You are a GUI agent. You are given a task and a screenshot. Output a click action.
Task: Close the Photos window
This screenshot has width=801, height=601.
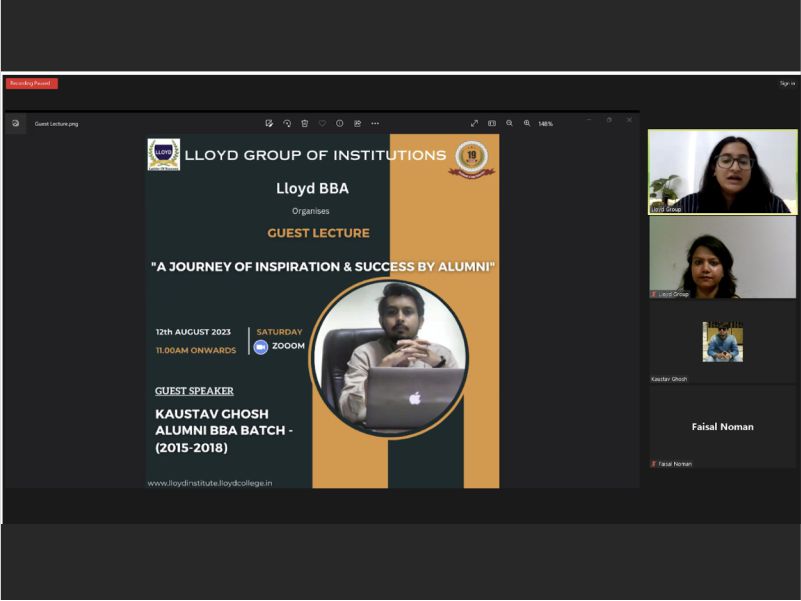(x=629, y=120)
